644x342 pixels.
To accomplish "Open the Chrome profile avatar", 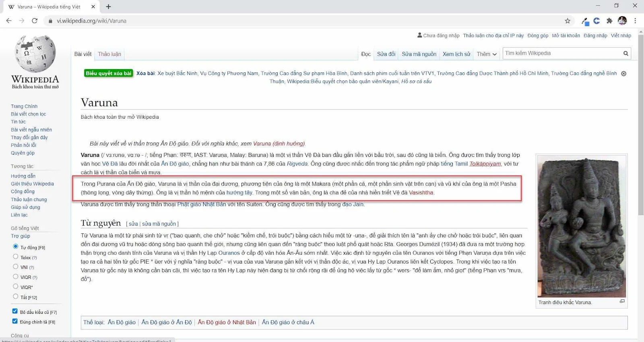I will point(622,21).
